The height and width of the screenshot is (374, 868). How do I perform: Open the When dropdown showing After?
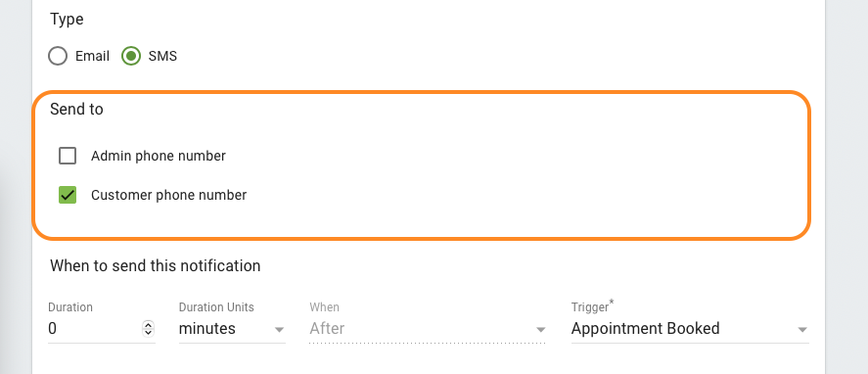428,329
